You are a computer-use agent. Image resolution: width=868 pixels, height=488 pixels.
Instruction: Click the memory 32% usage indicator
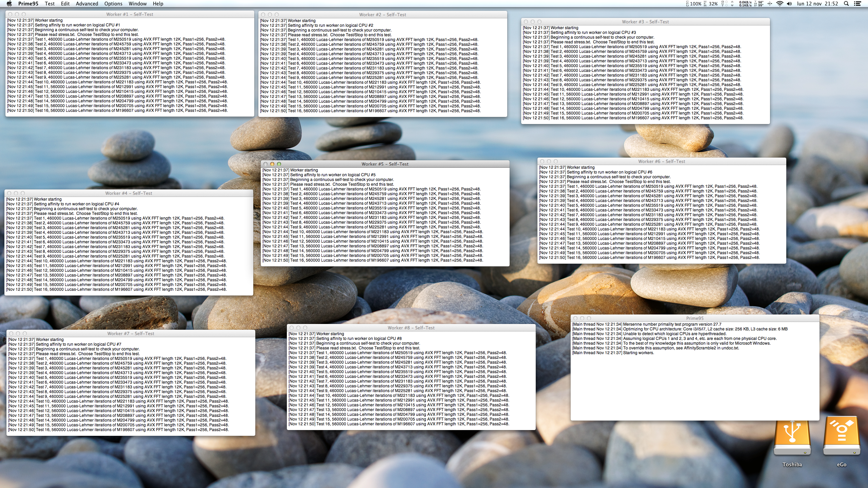[x=711, y=4]
